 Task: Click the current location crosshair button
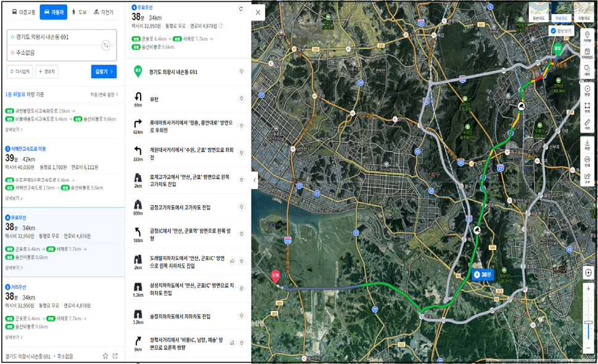[x=589, y=272]
